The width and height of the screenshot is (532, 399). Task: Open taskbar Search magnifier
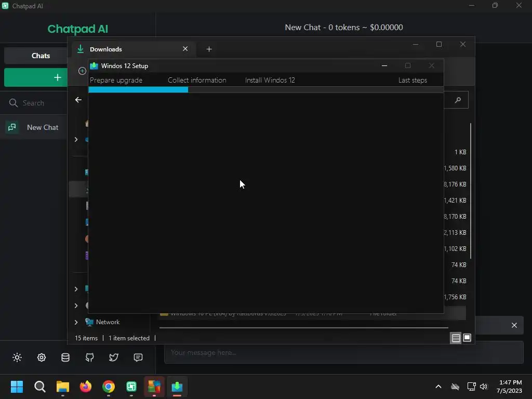[x=39, y=387]
